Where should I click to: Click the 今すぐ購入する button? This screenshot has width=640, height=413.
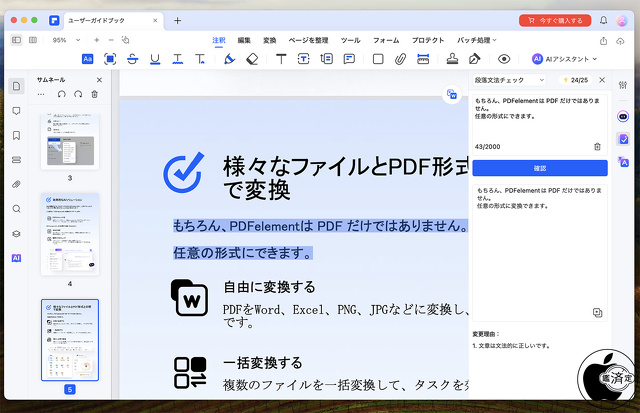555,20
